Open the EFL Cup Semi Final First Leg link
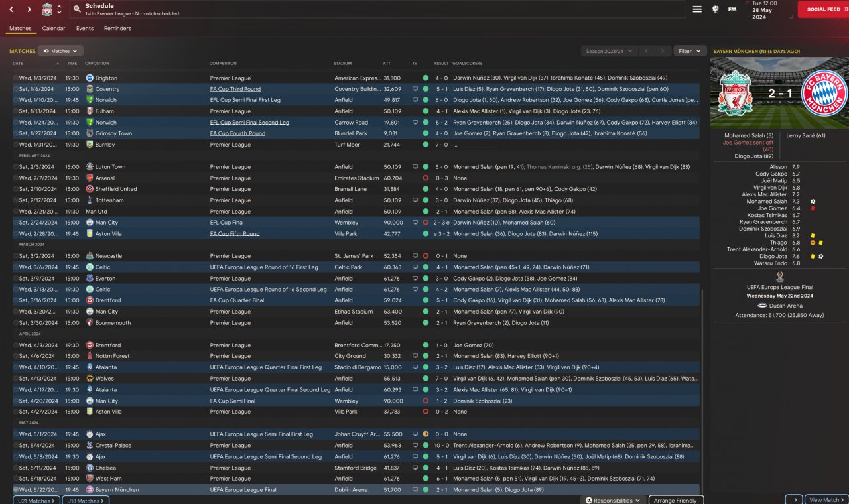Viewport: 849px width, 504px height. pyautogui.click(x=245, y=100)
